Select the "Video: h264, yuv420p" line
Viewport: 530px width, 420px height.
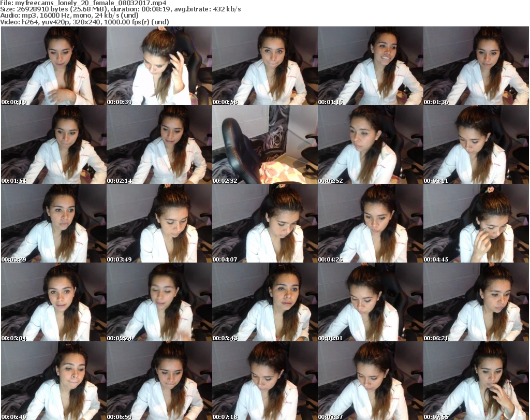pos(84,22)
